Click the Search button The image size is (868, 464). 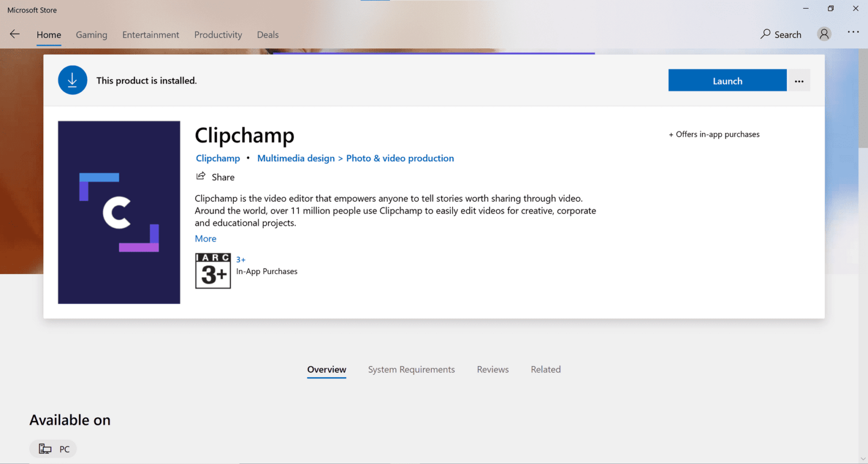pos(781,34)
